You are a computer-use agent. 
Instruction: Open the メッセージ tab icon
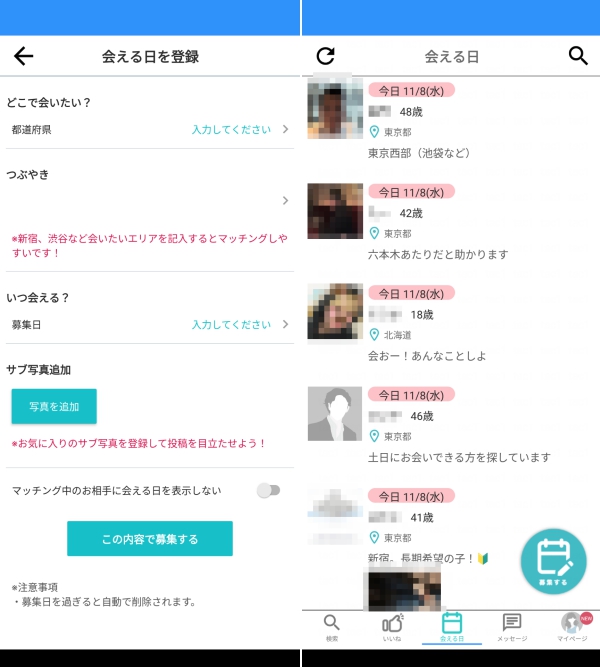(512, 626)
